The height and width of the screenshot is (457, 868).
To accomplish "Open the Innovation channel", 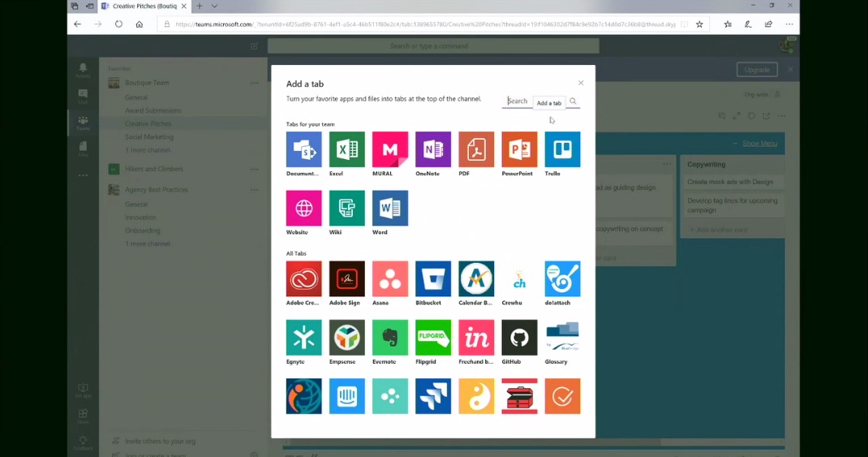I will tap(140, 218).
